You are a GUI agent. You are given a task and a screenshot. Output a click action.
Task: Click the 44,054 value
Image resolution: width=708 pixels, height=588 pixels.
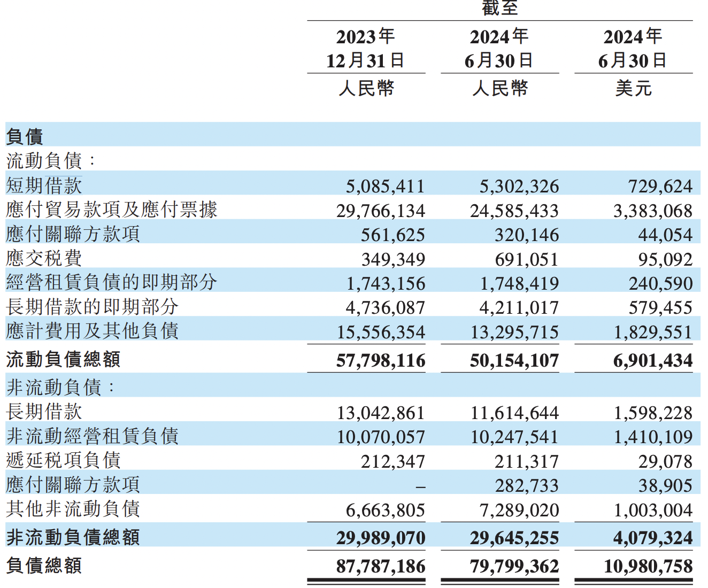(665, 235)
